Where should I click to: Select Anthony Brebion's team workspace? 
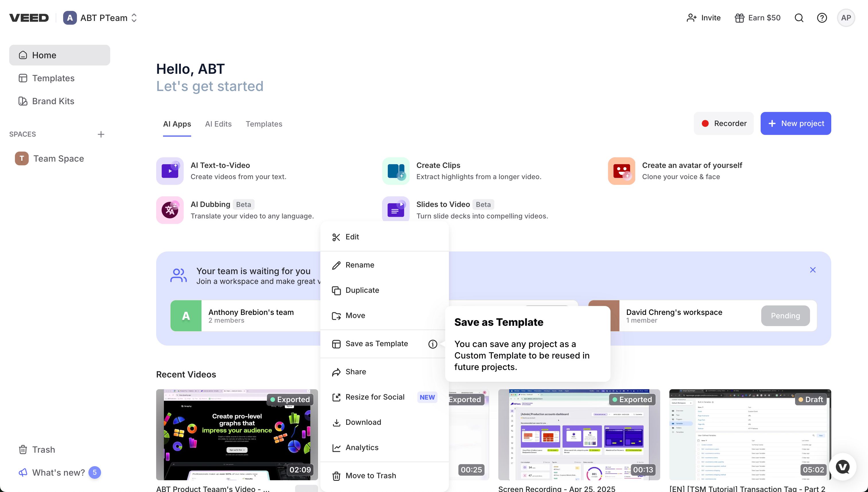point(246,316)
